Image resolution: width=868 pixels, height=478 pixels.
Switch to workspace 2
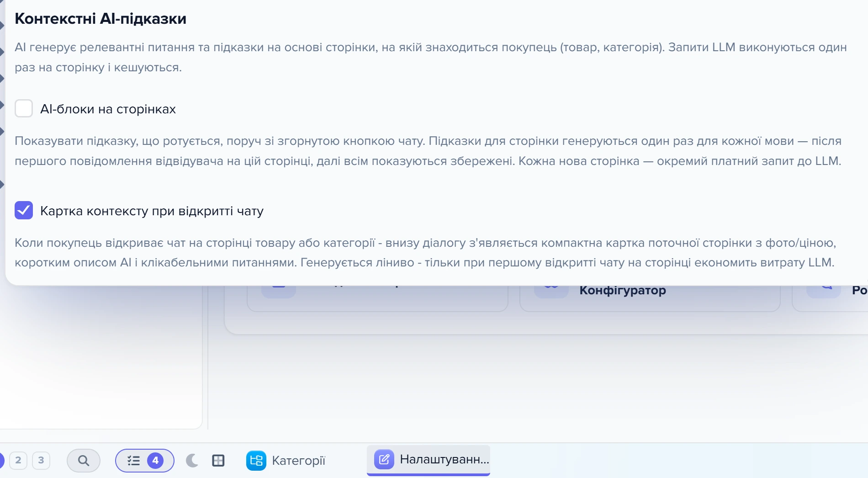[18, 460]
